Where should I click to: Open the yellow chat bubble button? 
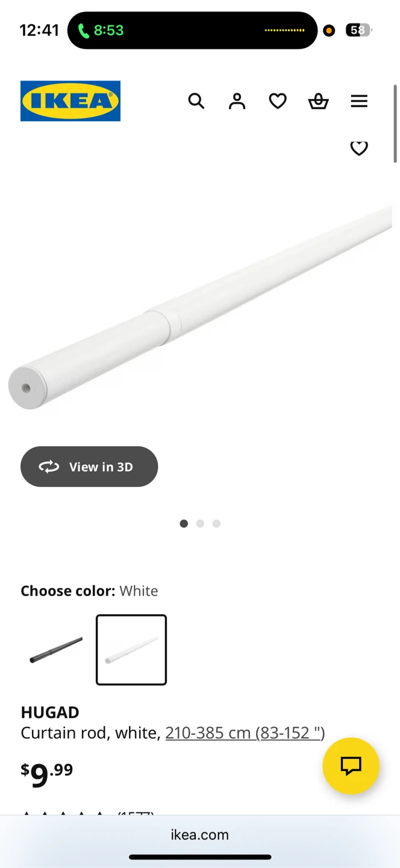pos(351,766)
